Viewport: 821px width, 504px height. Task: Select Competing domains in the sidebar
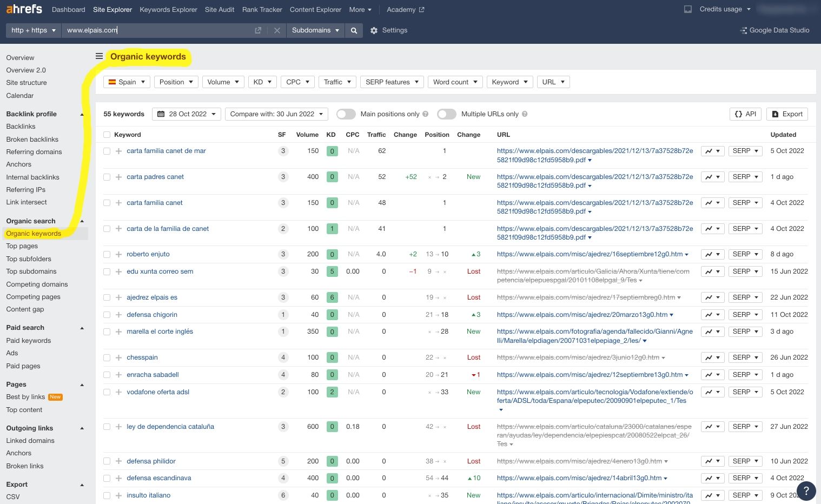tap(37, 284)
